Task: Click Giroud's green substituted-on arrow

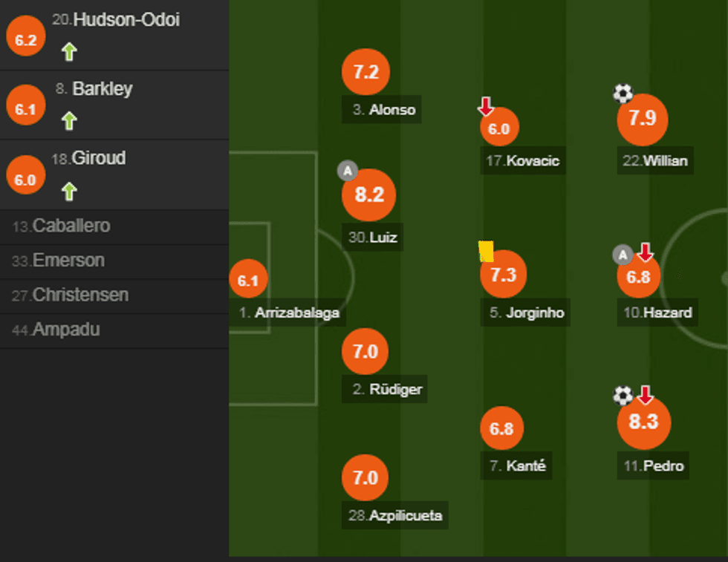Action: [x=69, y=192]
